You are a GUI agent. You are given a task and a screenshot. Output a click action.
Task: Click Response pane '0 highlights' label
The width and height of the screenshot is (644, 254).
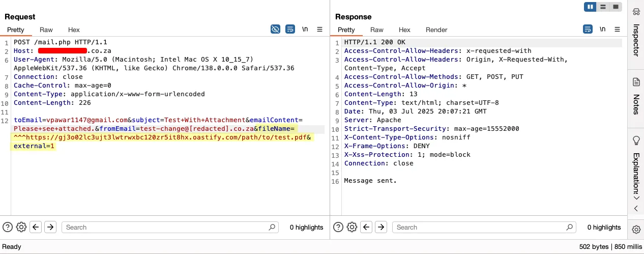pos(604,228)
